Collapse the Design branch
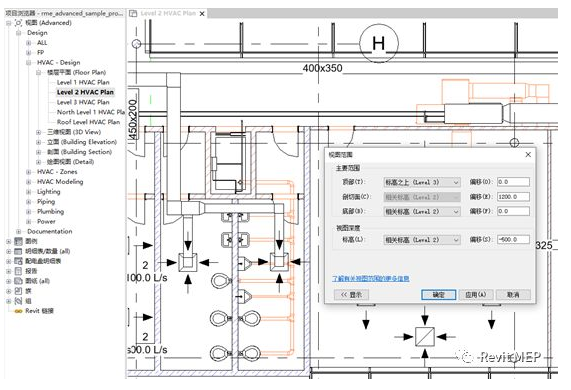 19,33
